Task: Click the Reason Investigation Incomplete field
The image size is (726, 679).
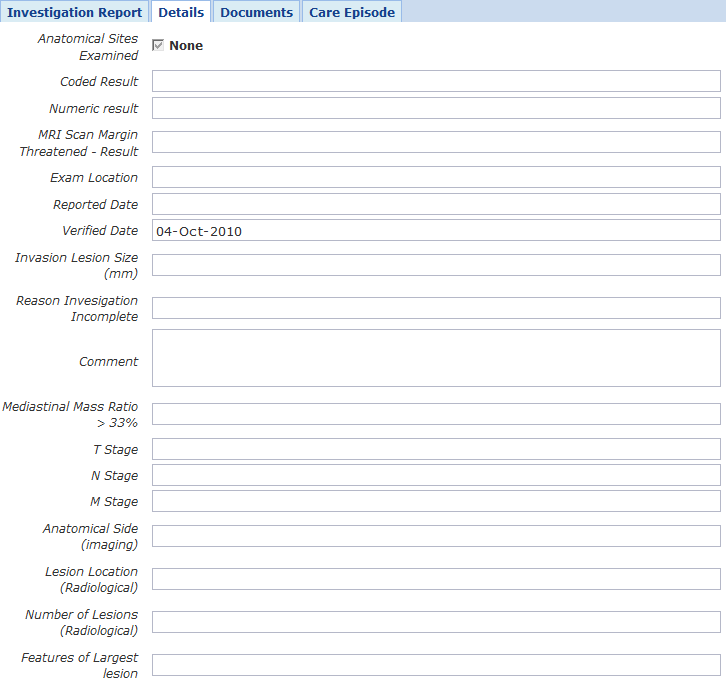Action: (436, 308)
